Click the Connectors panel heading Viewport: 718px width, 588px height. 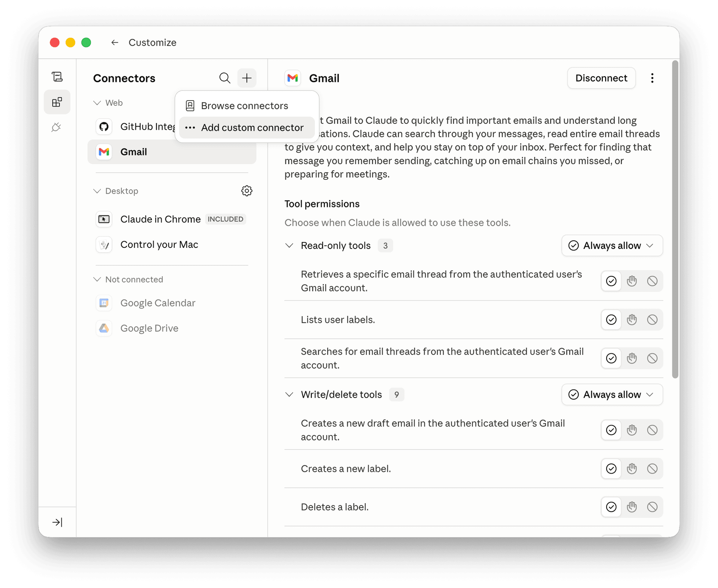pos(124,78)
